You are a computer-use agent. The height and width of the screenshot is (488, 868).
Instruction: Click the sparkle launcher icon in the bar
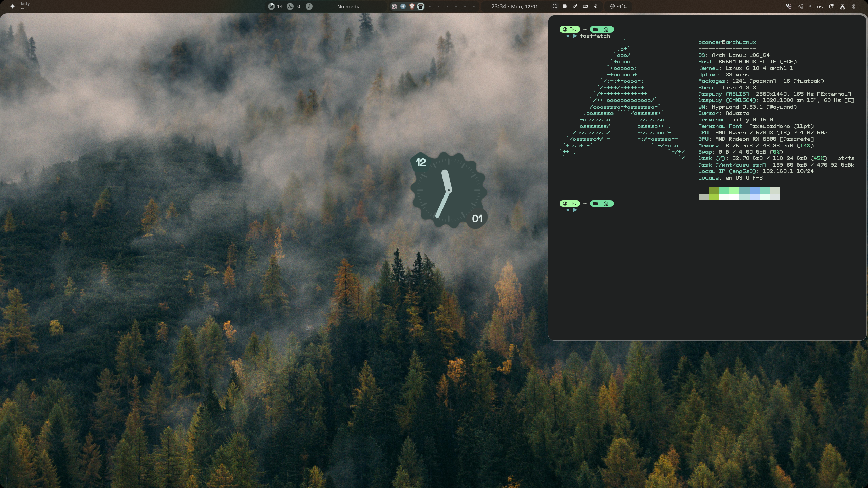click(13, 6)
